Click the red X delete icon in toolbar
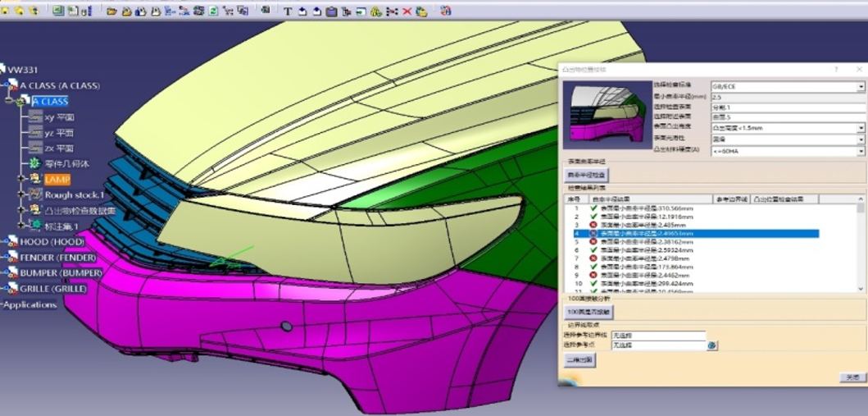The image size is (868, 416). click(407, 11)
